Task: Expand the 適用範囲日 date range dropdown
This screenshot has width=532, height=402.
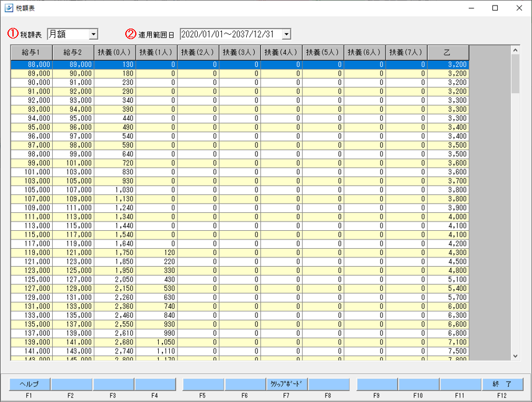Action: (286, 34)
